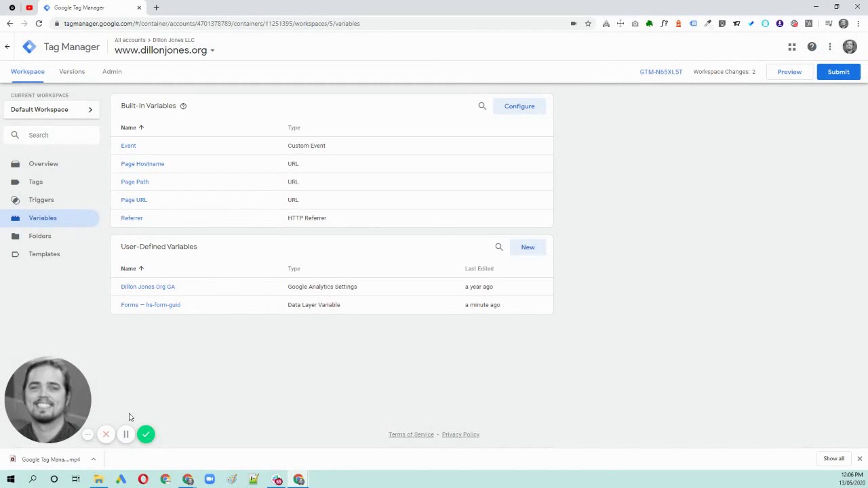This screenshot has width=868, height=488.
Task: Click the Submit button
Action: pos(838,72)
